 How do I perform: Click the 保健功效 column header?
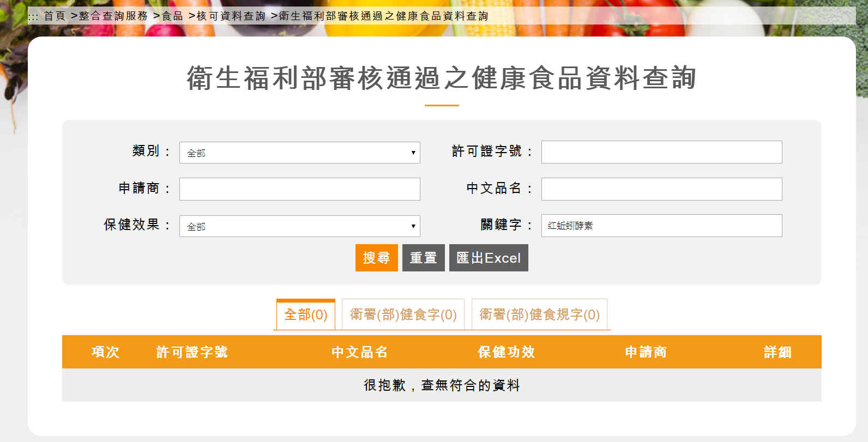pyautogui.click(x=506, y=352)
